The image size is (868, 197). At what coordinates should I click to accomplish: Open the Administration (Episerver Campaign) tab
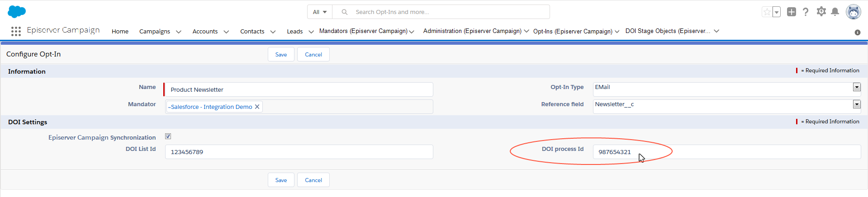[x=472, y=31]
